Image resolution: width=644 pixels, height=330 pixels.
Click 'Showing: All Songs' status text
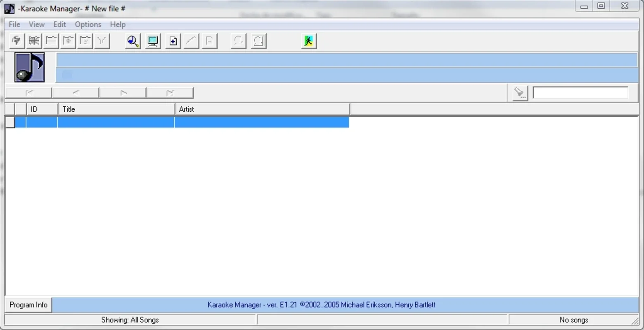[130, 320]
